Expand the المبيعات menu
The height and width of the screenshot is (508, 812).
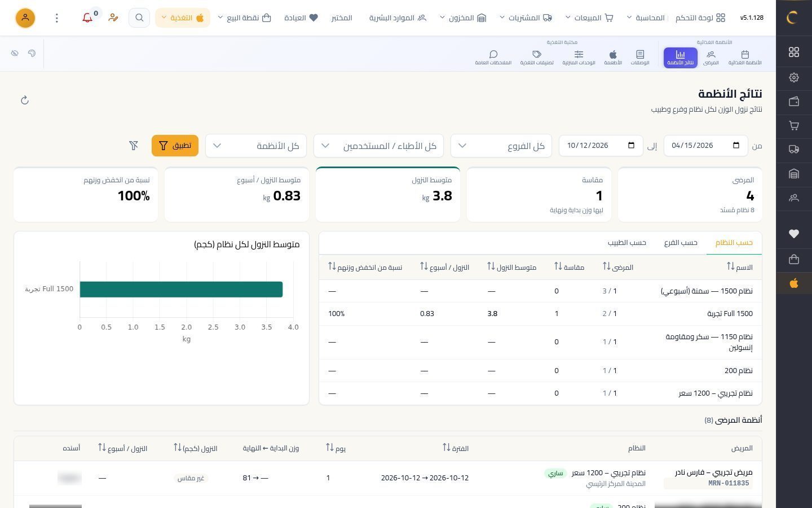click(x=589, y=18)
